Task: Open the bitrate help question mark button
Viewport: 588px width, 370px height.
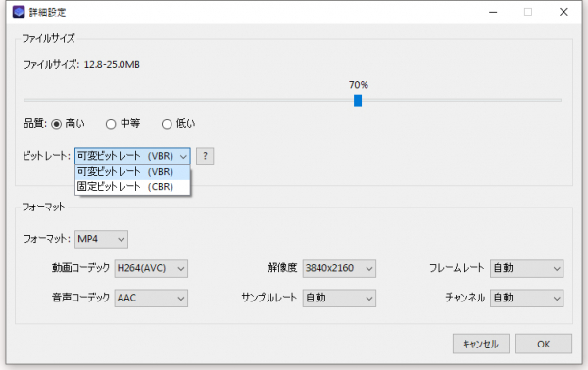Action: pyautogui.click(x=205, y=157)
